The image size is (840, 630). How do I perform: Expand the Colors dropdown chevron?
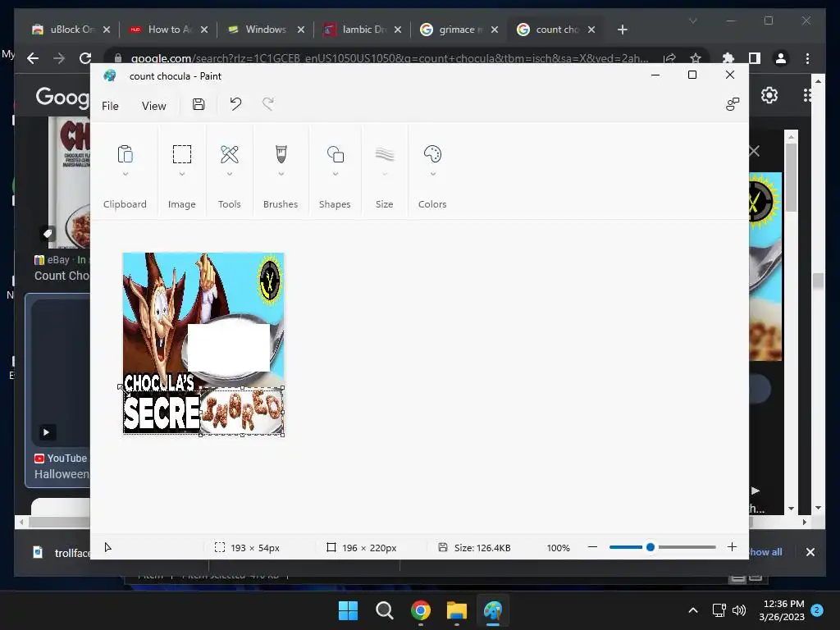click(x=433, y=174)
